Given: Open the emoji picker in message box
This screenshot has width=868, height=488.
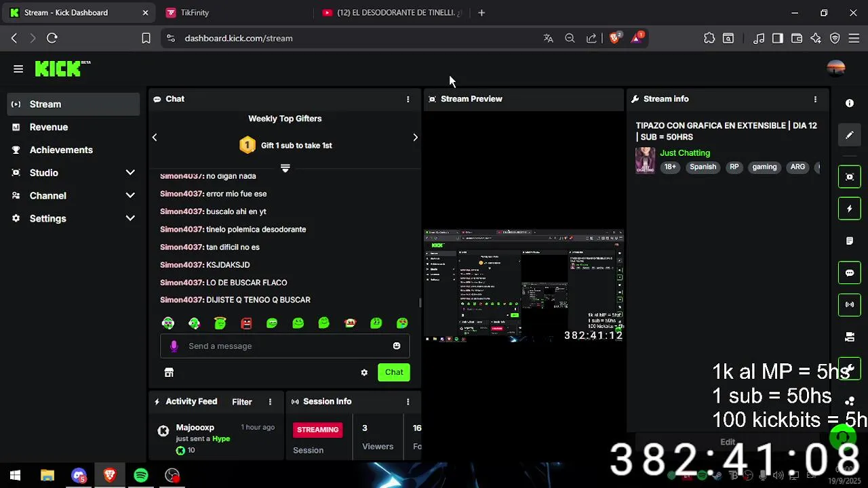Looking at the screenshot, I should 397,346.
